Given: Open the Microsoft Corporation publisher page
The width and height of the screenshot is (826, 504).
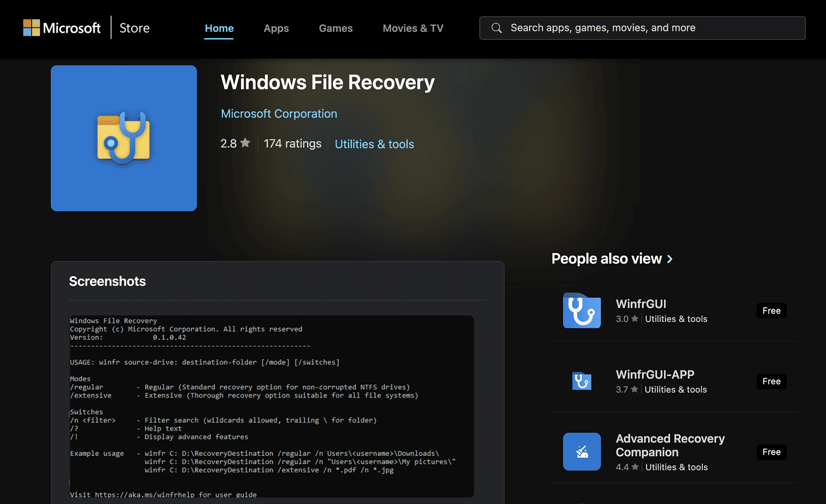Looking at the screenshot, I should [279, 113].
